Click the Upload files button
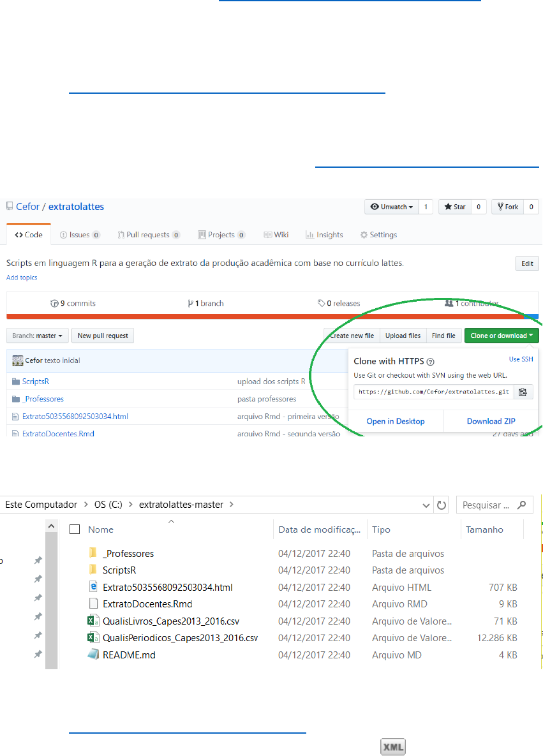The width and height of the screenshot is (543, 756). coord(403,336)
